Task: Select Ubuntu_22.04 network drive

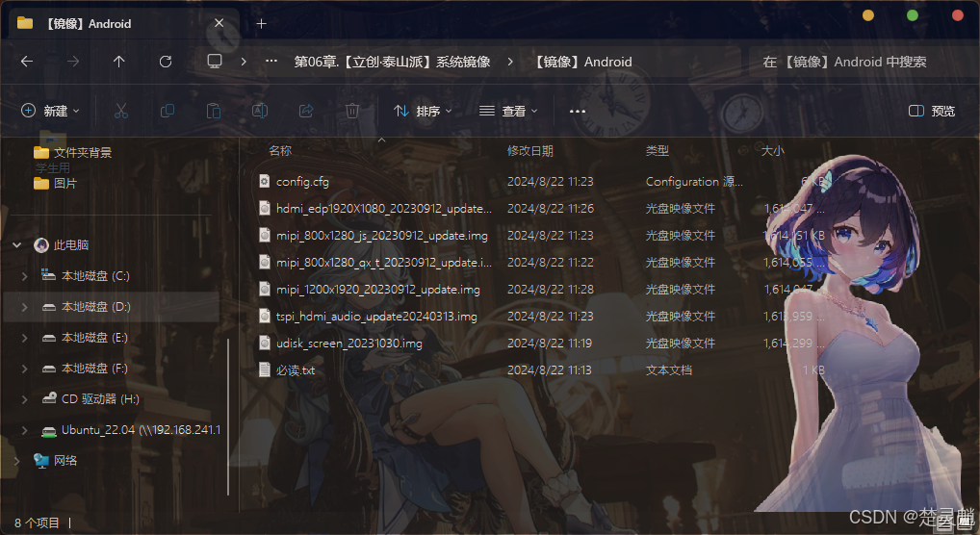Action: 131,430
